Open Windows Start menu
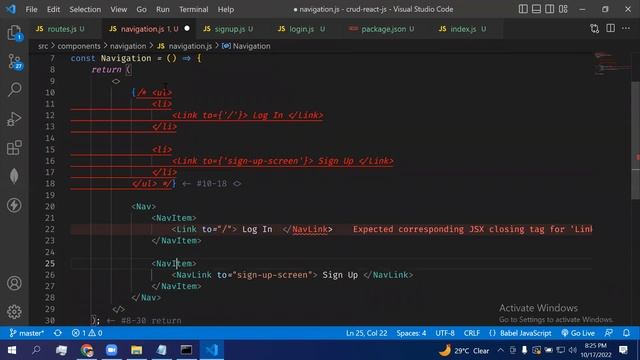640x360 pixels. point(11,350)
